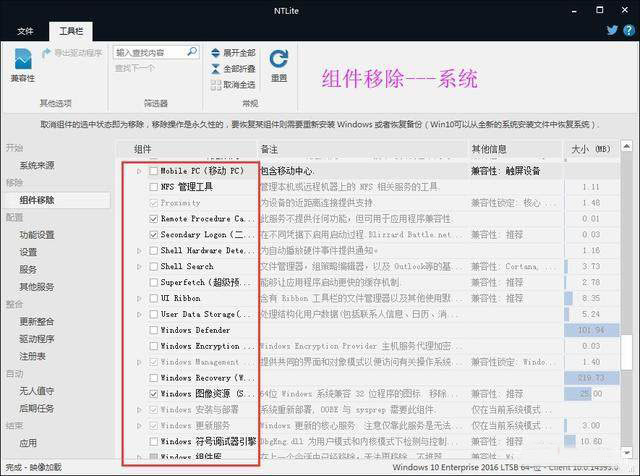The height and width of the screenshot is (476, 640).
Task: Select 系统来源 in the sidebar
Action: [x=37, y=165]
